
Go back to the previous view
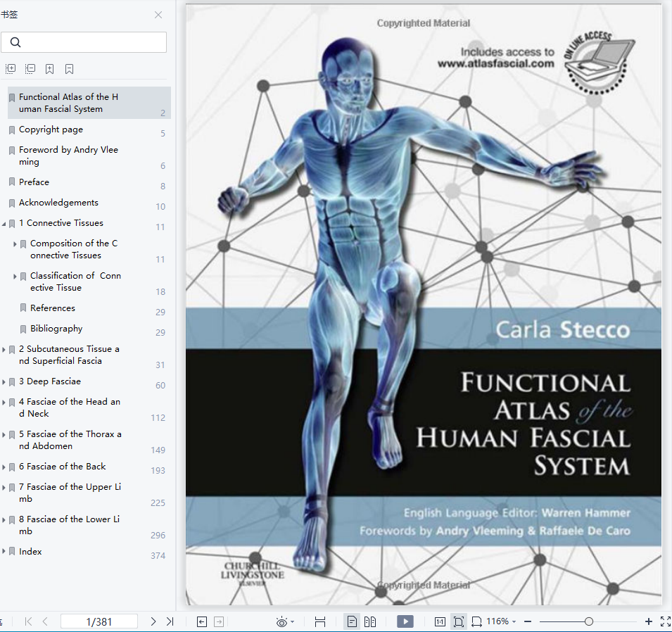(x=202, y=621)
